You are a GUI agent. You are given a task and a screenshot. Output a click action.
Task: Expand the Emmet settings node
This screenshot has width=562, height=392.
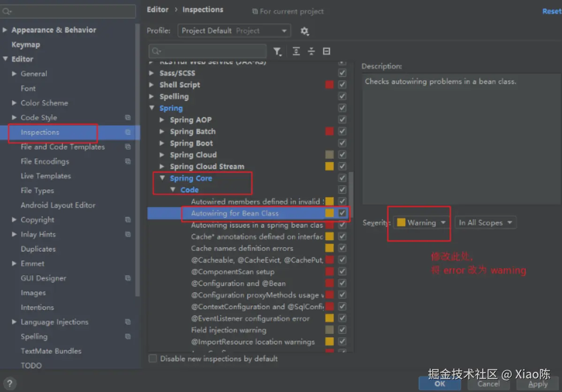coord(14,264)
